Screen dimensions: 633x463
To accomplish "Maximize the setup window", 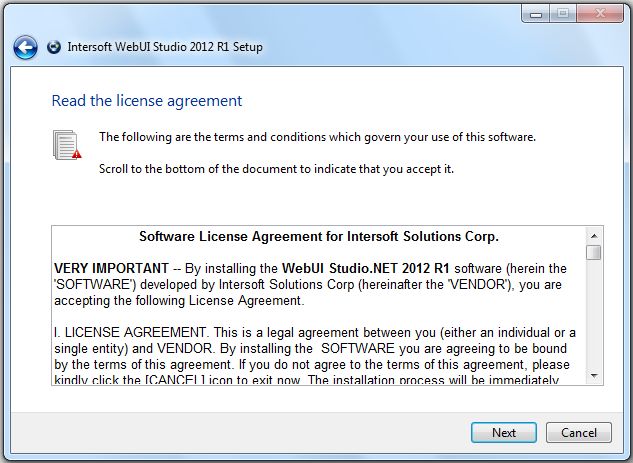I will (x=563, y=13).
